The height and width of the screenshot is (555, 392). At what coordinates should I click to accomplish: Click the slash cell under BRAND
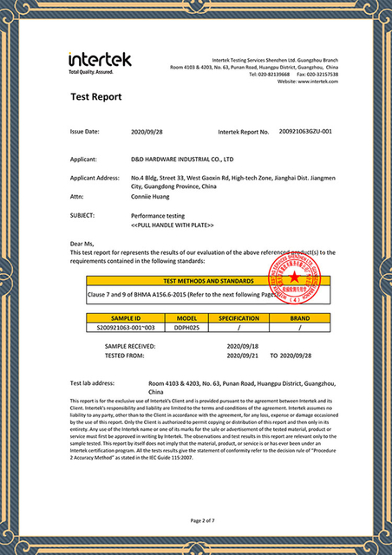click(x=299, y=328)
